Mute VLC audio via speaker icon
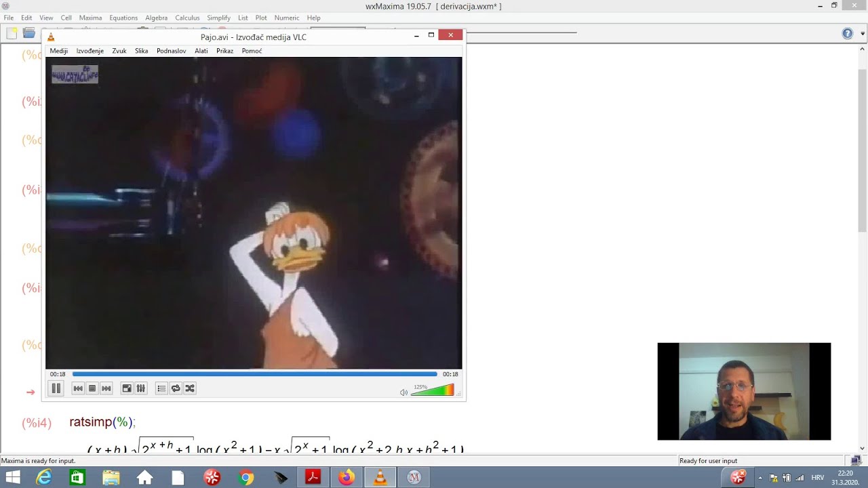The width and height of the screenshot is (868, 488). coord(403,392)
